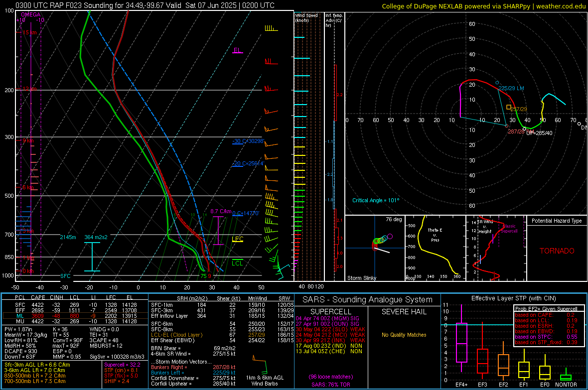Click the red TORNADO hazard text
The height and width of the screenshot is (390, 588).
[557, 251]
